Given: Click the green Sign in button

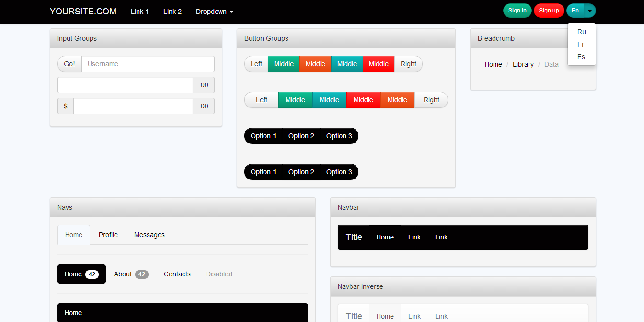Looking at the screenshot, I should point(517,11).
